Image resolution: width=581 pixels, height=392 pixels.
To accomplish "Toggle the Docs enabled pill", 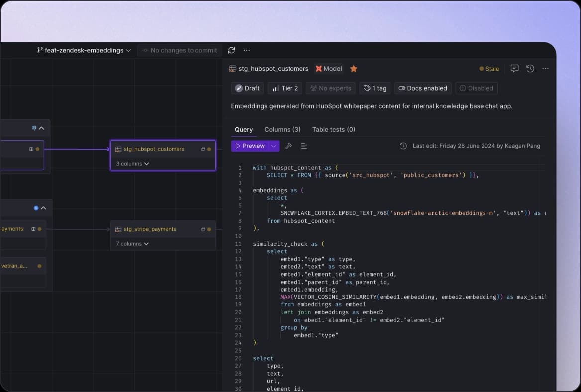I will (422, 88).
